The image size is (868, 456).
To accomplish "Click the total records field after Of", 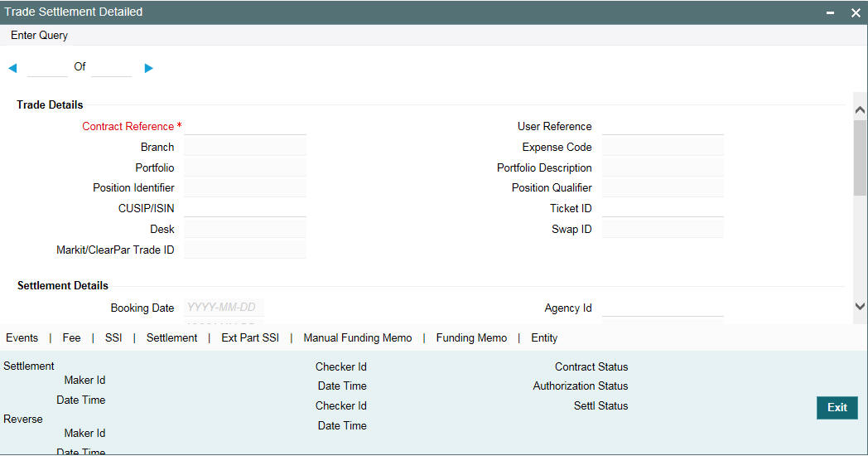I will [111, 68].
